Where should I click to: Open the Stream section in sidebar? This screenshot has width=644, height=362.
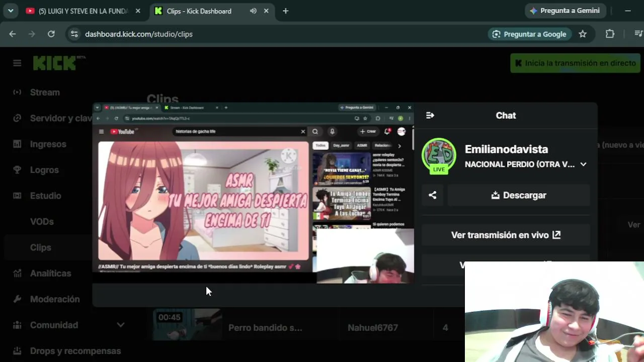click(x=45, y=93)
